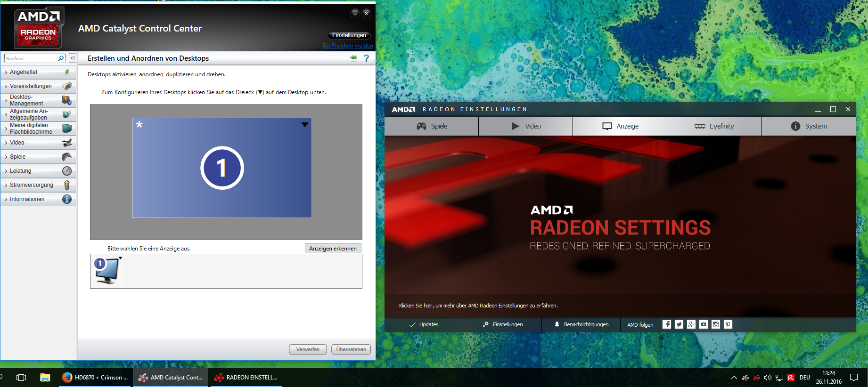Open Benachrichtigungen in the bottom bar
The height and width of the screenshot is (387, 868).
click(x=581, y=324)
